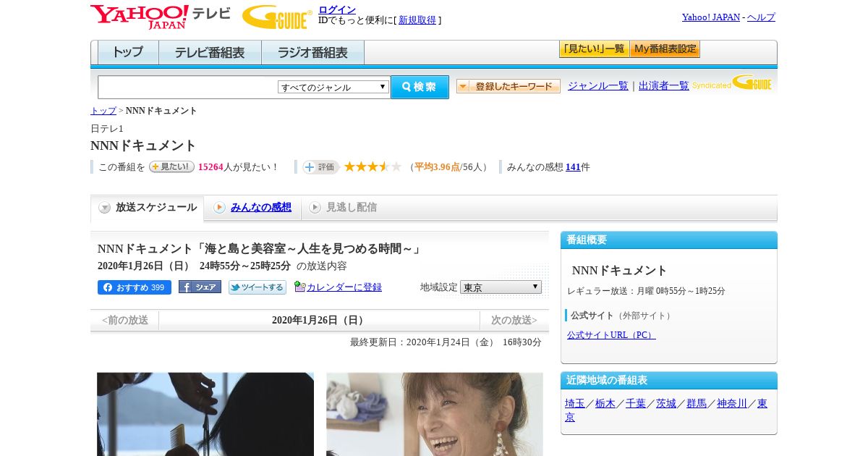The image size is (868, 456).
Task: Click the 埼玉 region link
Action: click(x=575, y=404)
